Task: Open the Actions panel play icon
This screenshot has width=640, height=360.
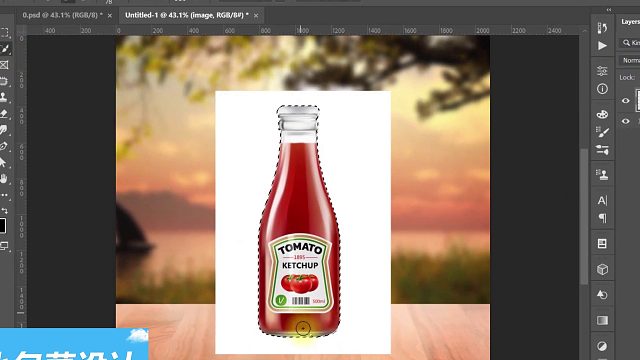Action: coord(602,46)
